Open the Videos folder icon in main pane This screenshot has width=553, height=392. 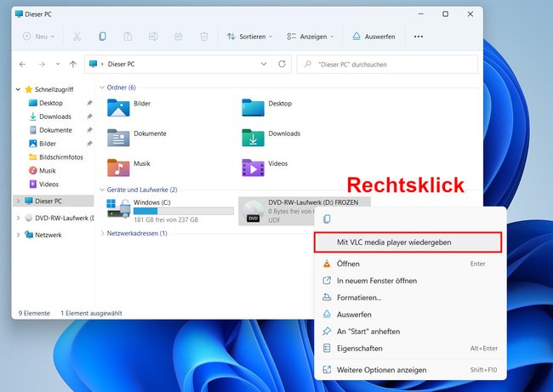point(253,168)
